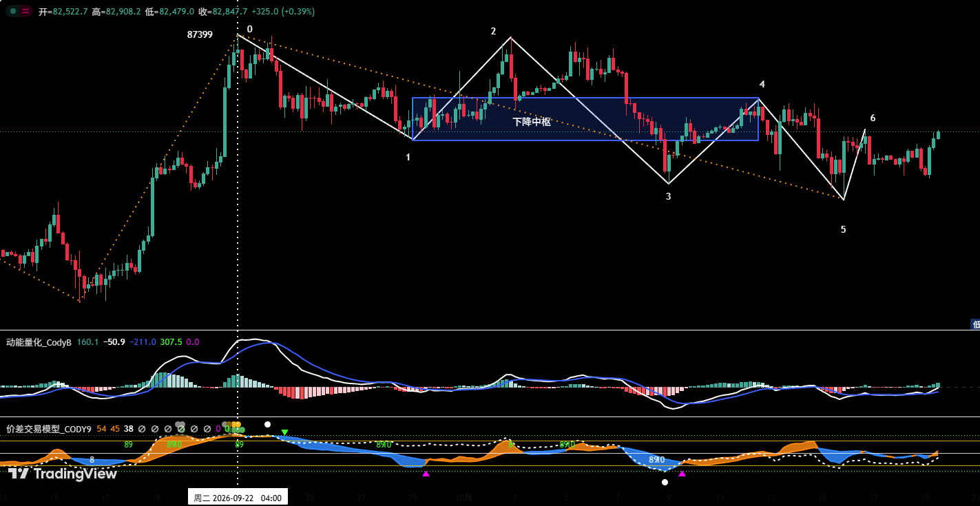
Task: Click the 2026-09-22 04:00 date label
Action: click(x=238, y=498)
